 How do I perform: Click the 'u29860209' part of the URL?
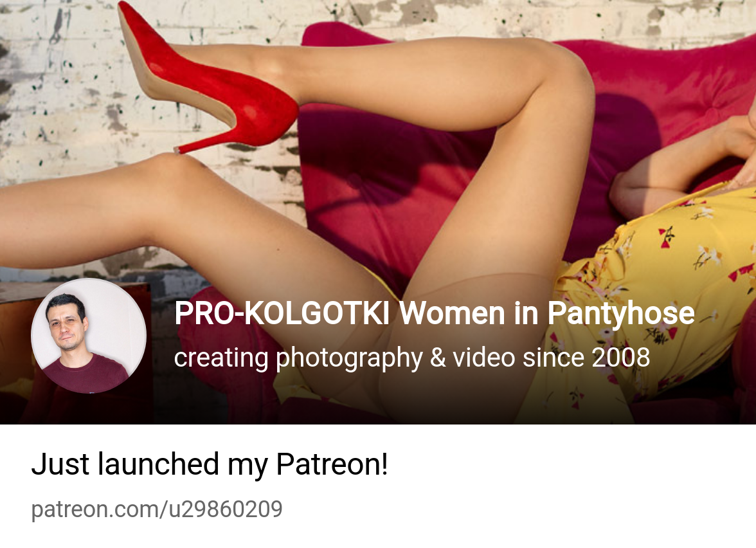point(225,509)
